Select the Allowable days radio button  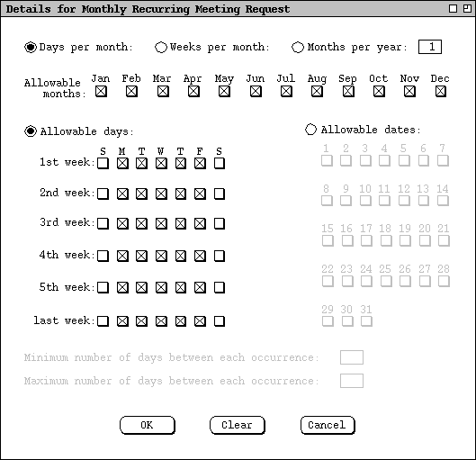(x=31, y=131)
